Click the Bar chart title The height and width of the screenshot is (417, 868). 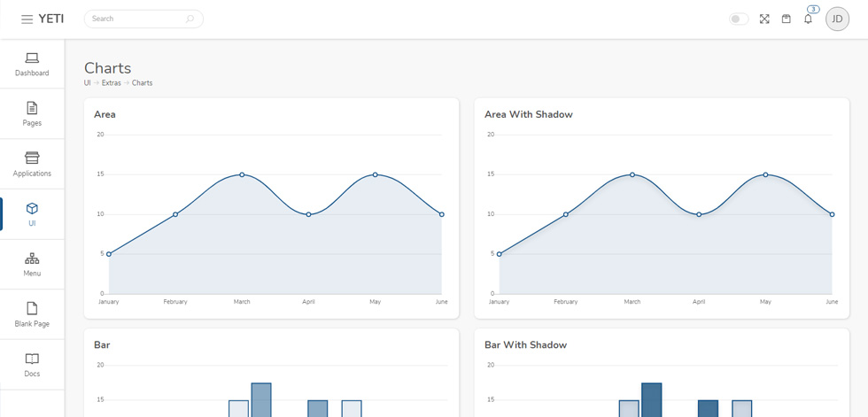click(x=102, y=345)
